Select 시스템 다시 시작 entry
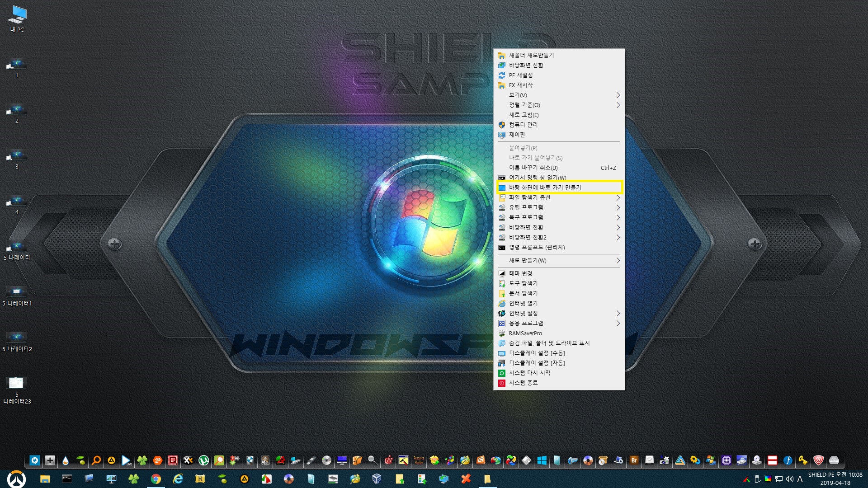The image size is (868, 488). pyautogui.click(x=559, y=373)
